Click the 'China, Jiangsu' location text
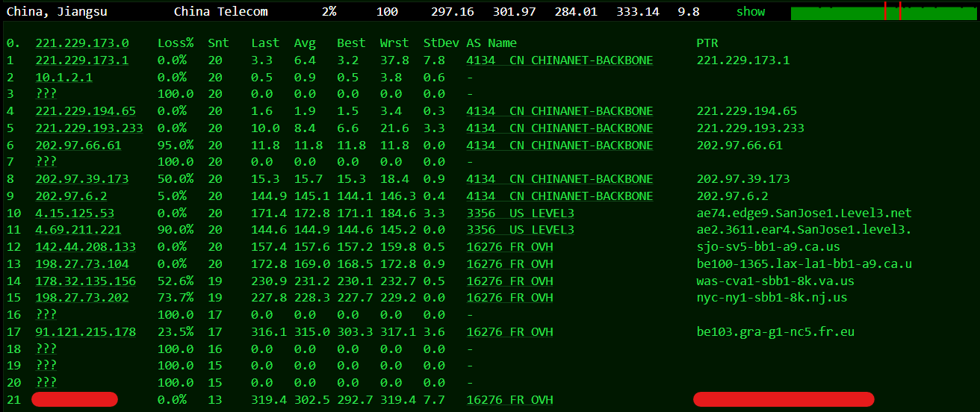The height and width of the screenshot is (412, 980). pos(57,12)
